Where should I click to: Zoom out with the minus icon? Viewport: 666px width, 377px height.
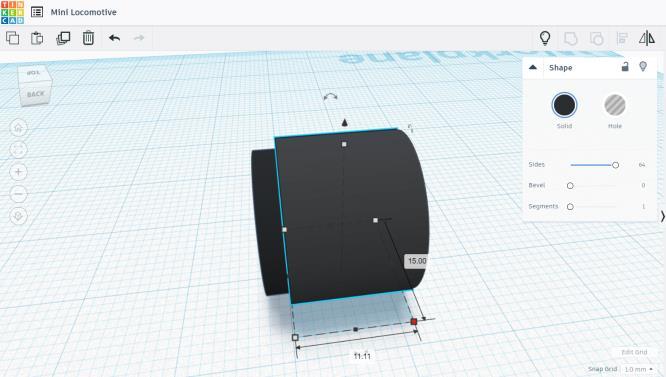click(x=18, y=194)
